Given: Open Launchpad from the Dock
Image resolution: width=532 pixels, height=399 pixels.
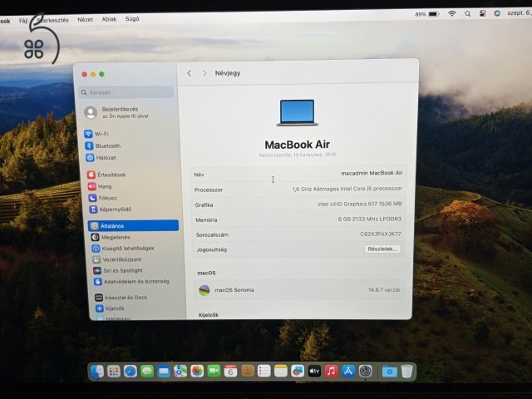Looking at the screenshot, I should click(114, 372).
